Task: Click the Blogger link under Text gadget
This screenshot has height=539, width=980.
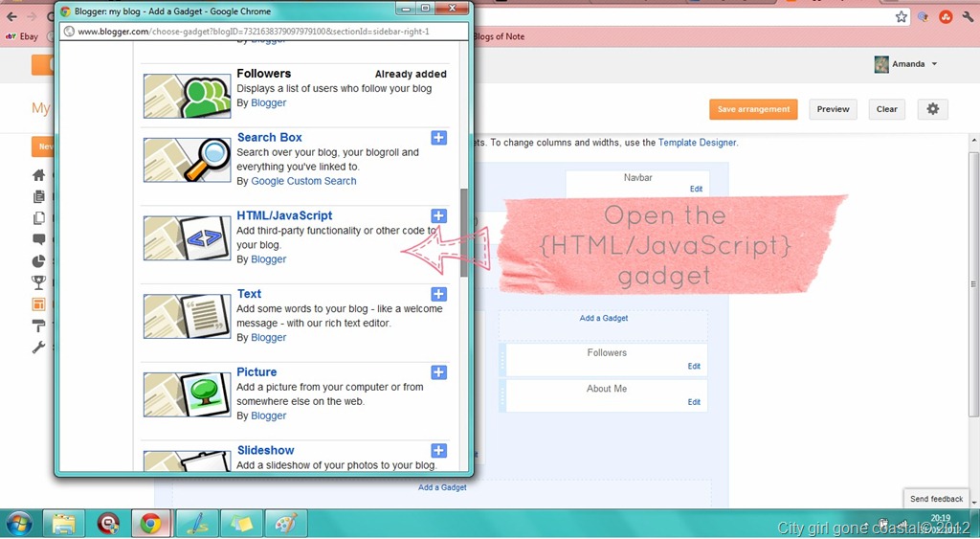Action: point(269,337)
